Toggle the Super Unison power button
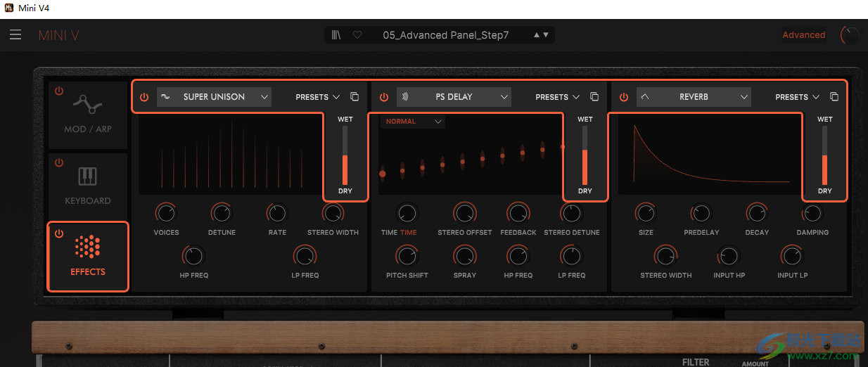Screen dimensions: 868x367 pos(144,97)
